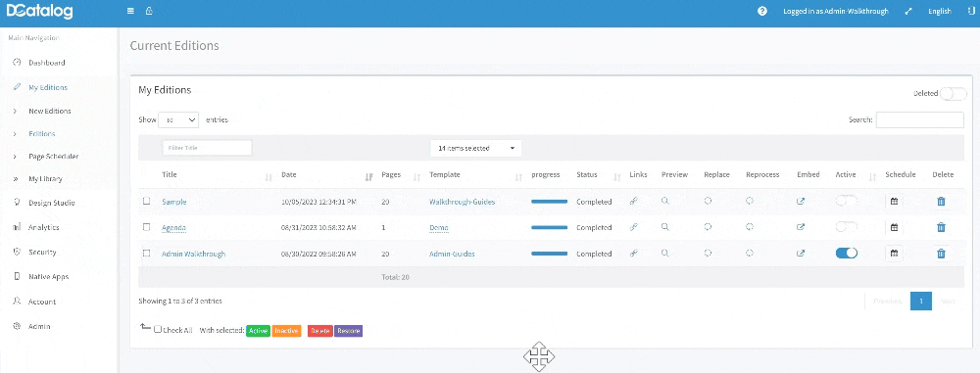Open links icon for Admin Walkthrough edition
The image size is (980, 373).
pyautogui.click(x=633, y=254)
